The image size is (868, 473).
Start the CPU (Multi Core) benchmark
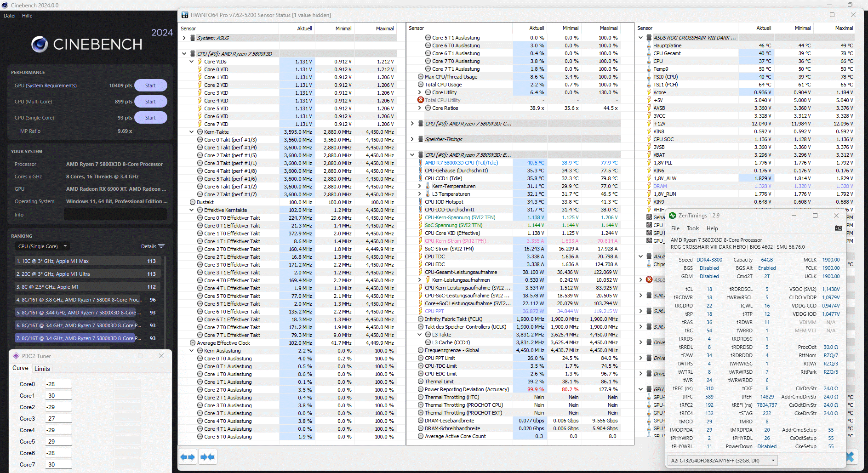[150, 102]
